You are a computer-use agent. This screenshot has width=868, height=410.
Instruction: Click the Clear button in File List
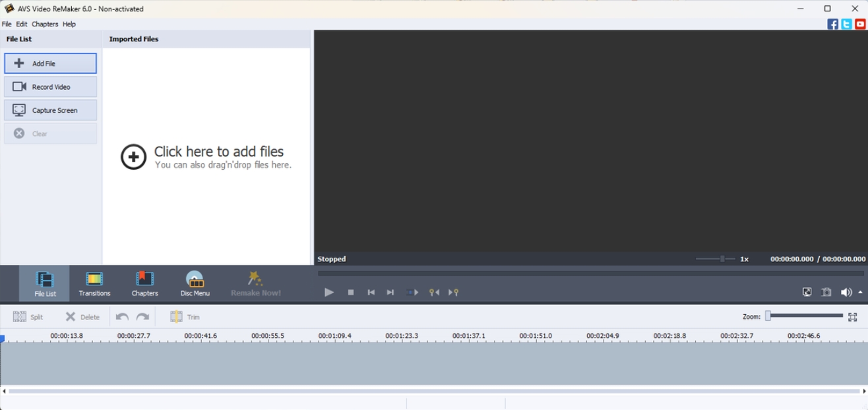[50, 133]
